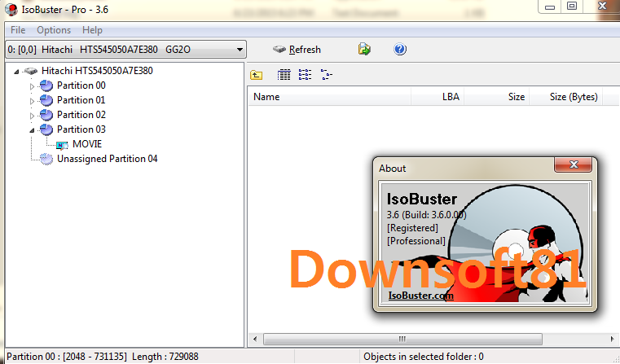Screen dimensions: 620x364
Task: Click the scrollbar right arrow
Action: pyautogui.click(x=612, y=339)
